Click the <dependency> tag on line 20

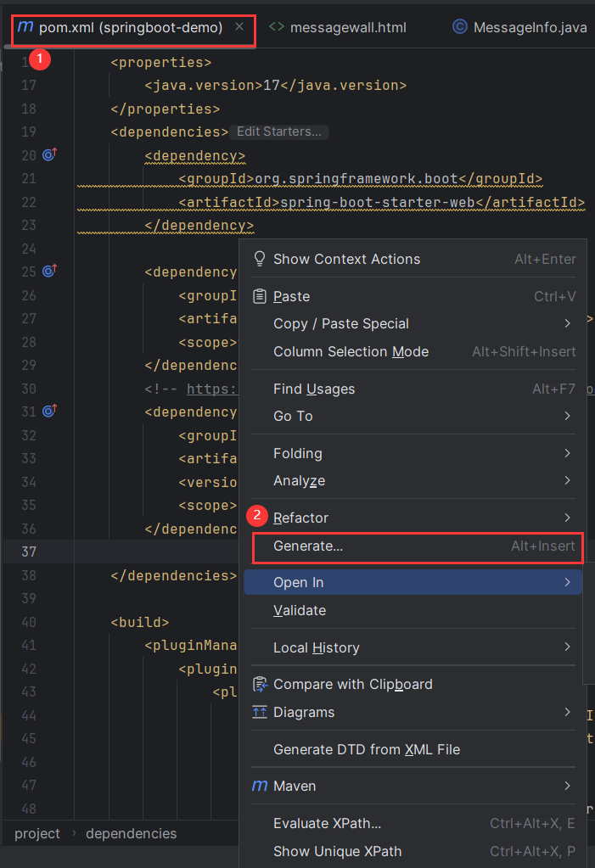(195, 155)
